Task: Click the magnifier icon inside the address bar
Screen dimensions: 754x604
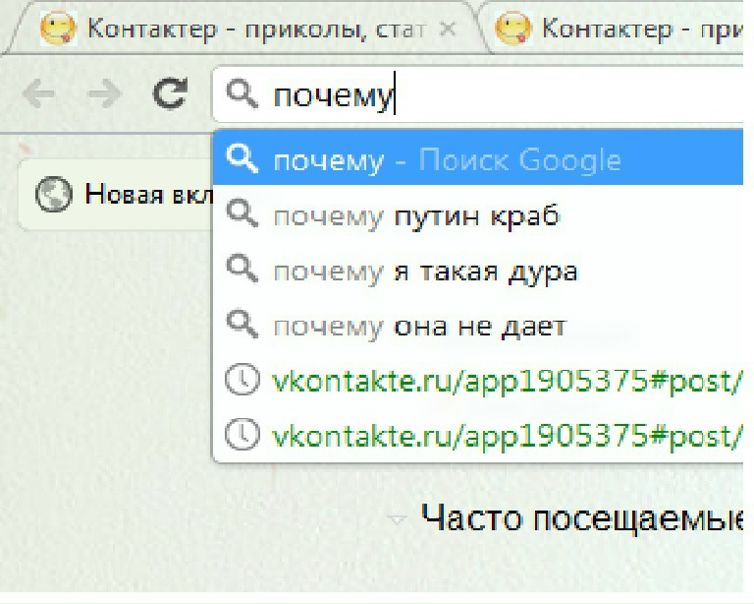Action: [242, 95]
